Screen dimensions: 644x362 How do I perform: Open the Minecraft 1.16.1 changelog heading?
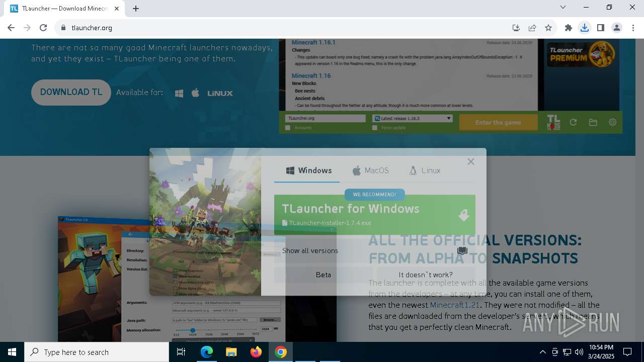click(x=313, y=42)
